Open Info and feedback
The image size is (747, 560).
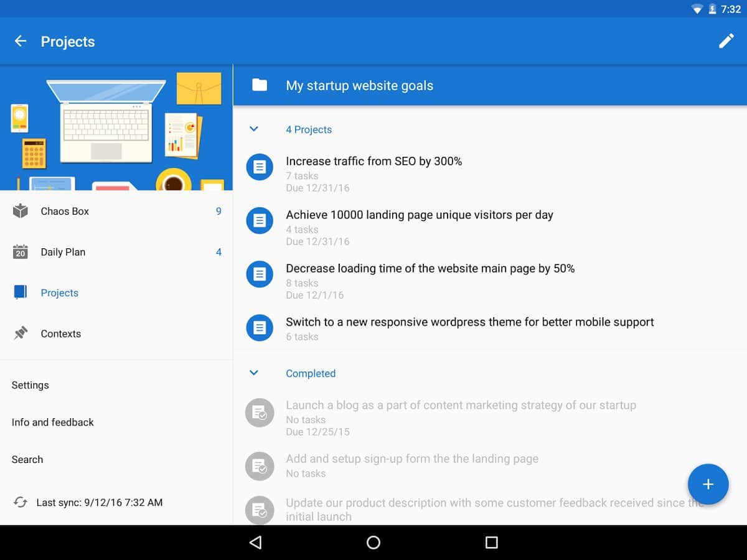pyautogui.click(x=53, y=422)
